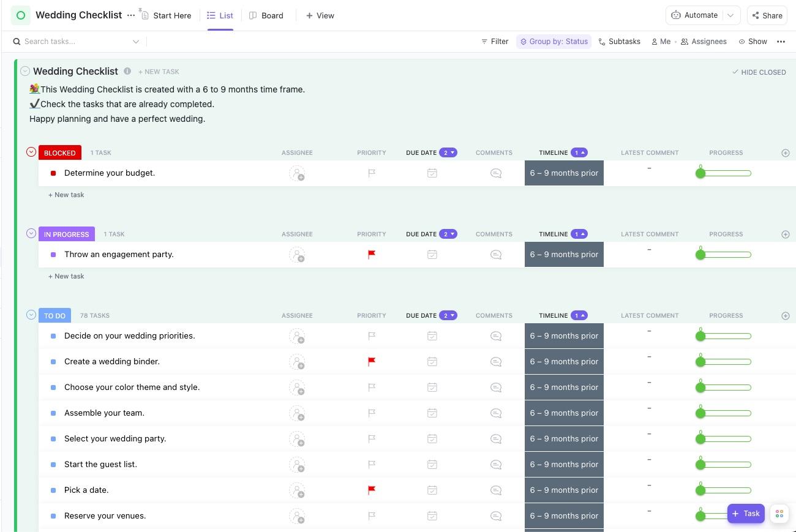Screen dimensions: 796x532
Task: Collapse the To Do status group
Action: [31, 315]
